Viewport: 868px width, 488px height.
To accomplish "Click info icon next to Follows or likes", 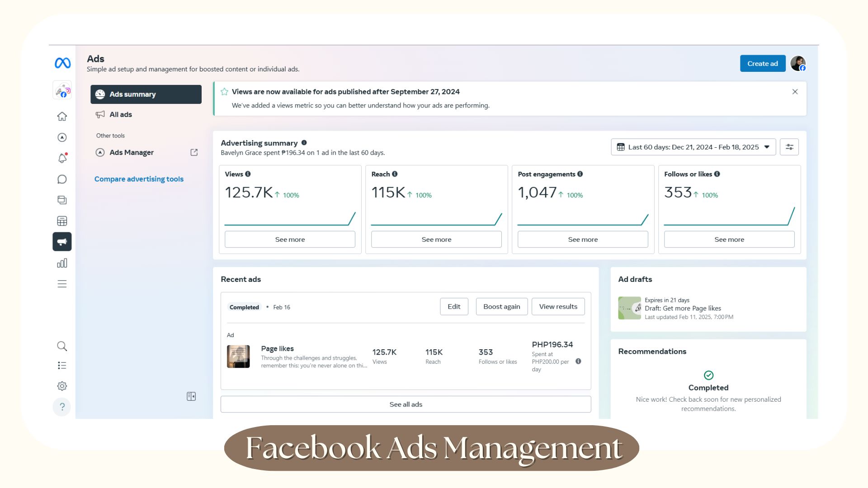I will tap(717, 174).
